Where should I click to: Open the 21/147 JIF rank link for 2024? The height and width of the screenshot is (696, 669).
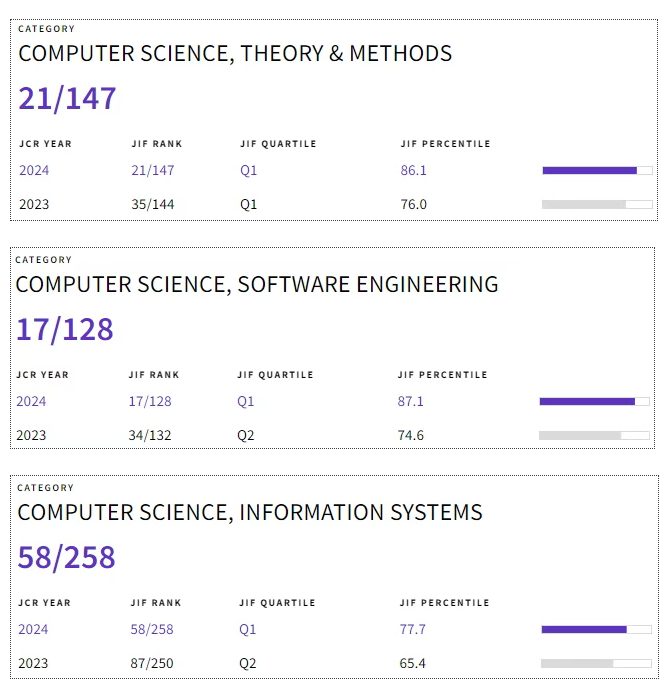click(152, 170)
